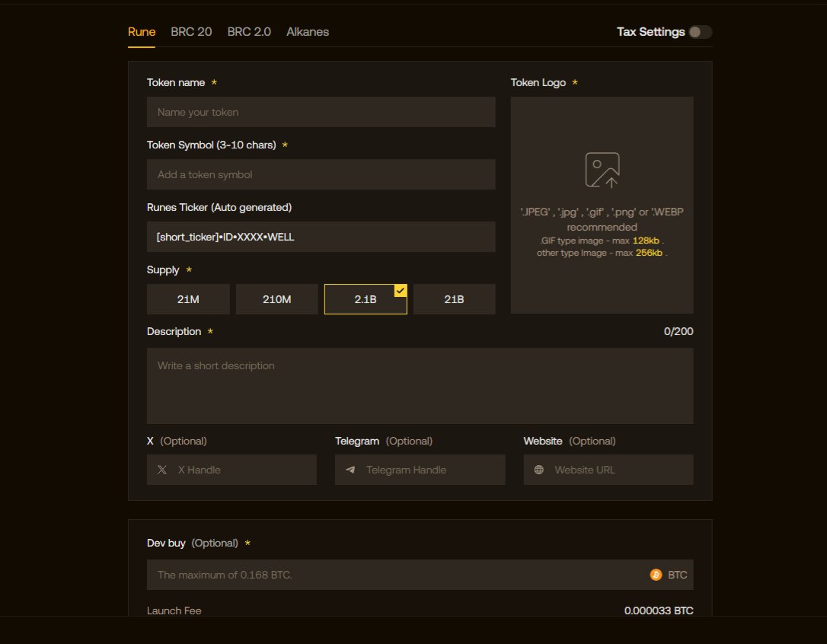Click the Runes Ticker auto generated field
The image size is (827, 644).
(321, 237)
